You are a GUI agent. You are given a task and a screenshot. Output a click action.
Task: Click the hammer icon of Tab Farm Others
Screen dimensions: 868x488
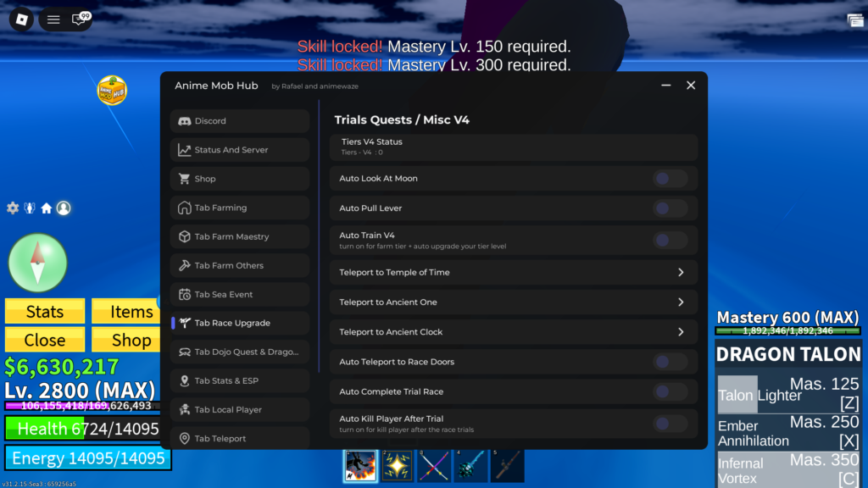(x=184, y=265)
